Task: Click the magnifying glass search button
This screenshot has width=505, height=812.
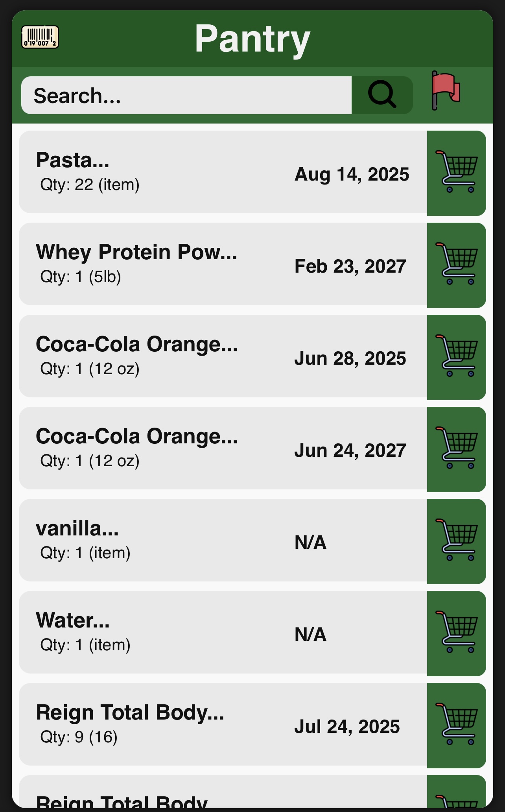Action: 382,95
